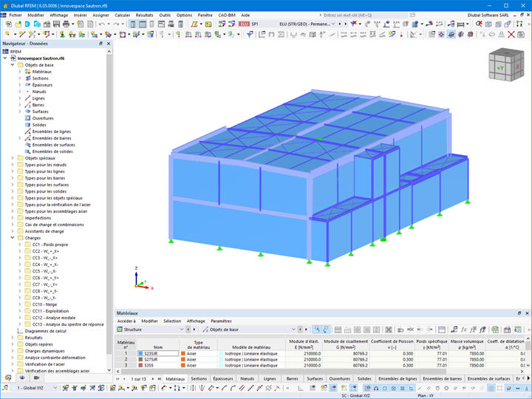This screenshot has width=532, height=399.
Task: Click first page arrow in table navigation
Action: [x=118, y=378]
